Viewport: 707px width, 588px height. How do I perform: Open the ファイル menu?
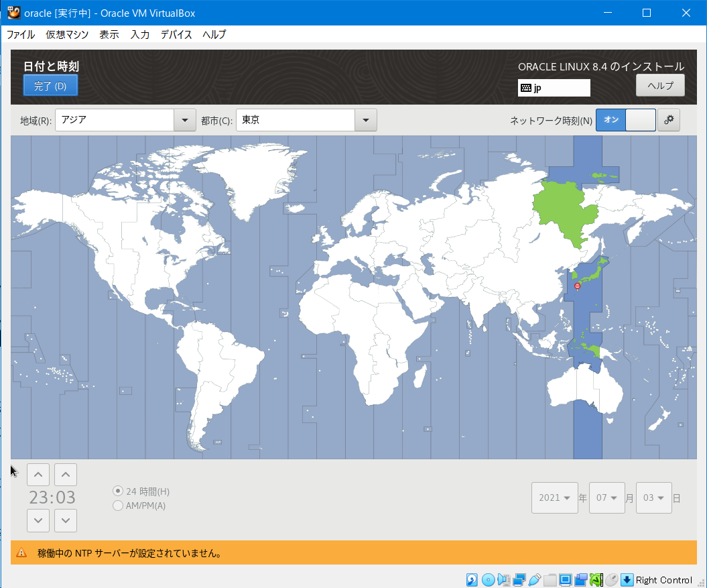tap(21, 35)
